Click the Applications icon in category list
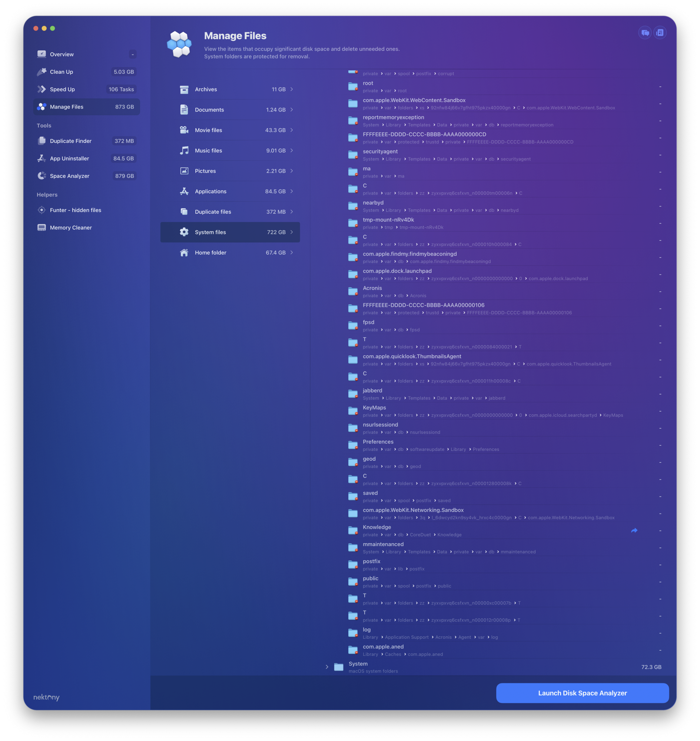 pyautogui.click(x=184, y=192)
